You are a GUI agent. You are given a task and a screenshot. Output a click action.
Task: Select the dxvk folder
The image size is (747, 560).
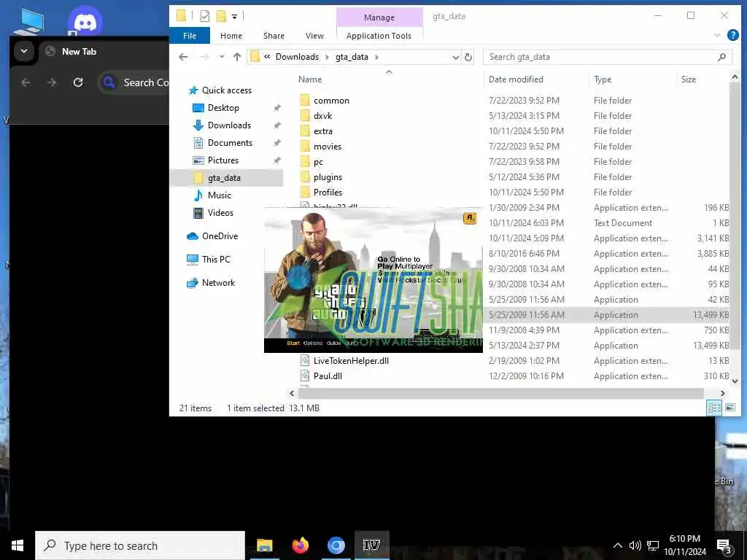tap(322, 116)
